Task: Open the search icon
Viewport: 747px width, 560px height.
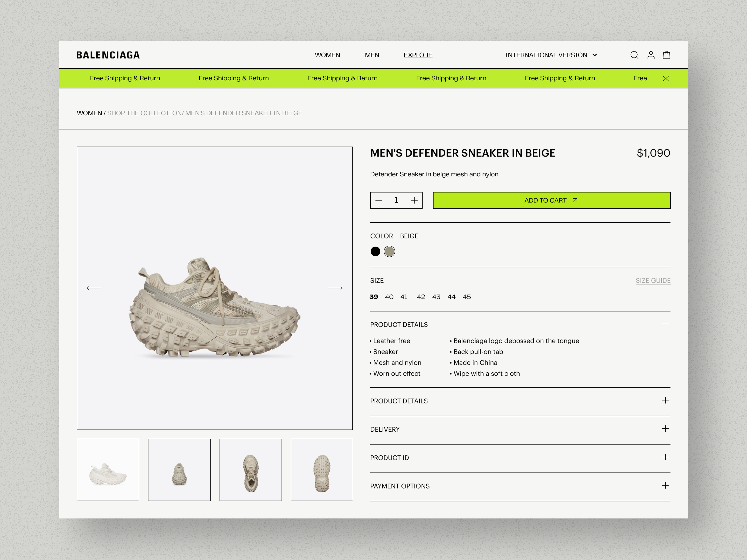Action: pyautogui.click(x=634, y=55)
